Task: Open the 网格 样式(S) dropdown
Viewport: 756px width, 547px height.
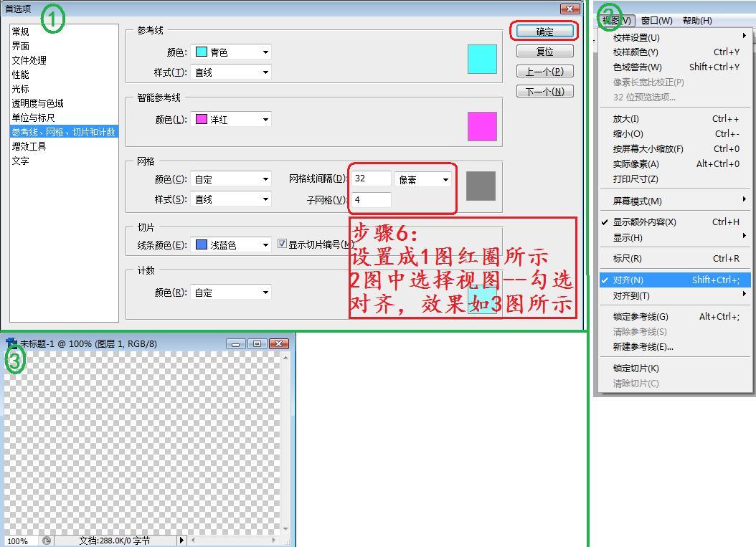Action: (232, 199)
